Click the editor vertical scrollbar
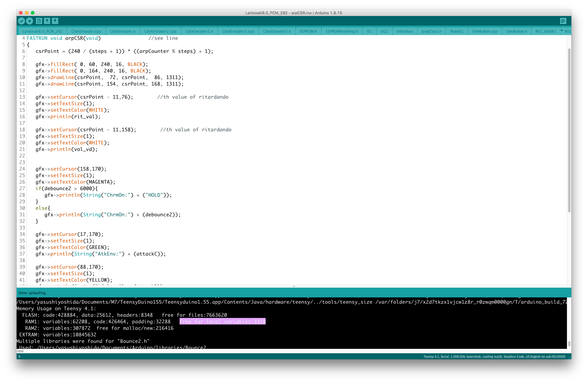588x383 pixels. click(x=569, y=130)
